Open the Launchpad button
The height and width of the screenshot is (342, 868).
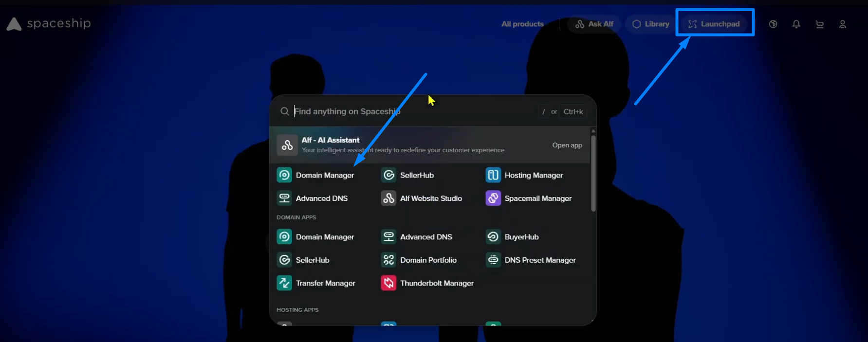coord(714,24)
